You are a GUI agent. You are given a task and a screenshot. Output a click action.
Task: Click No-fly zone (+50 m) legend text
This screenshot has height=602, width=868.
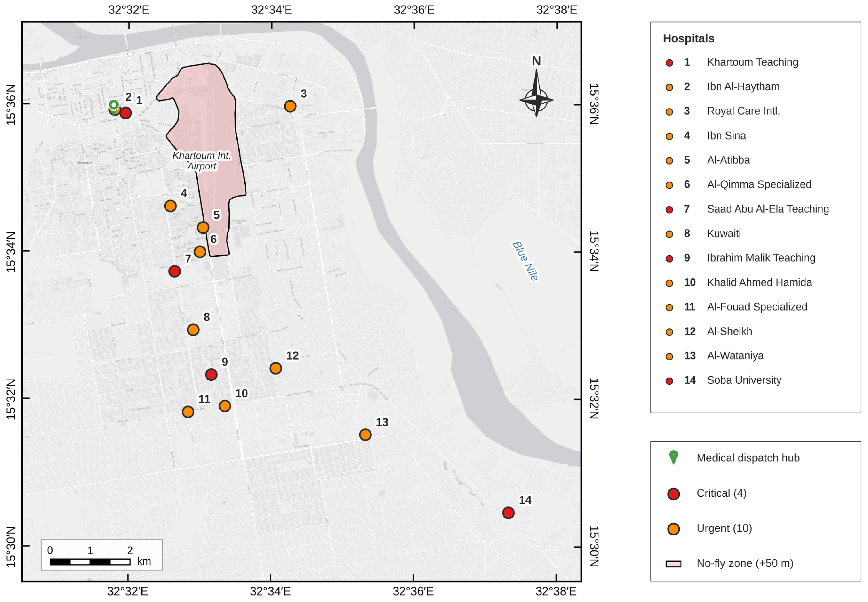[x=745, y=563]
